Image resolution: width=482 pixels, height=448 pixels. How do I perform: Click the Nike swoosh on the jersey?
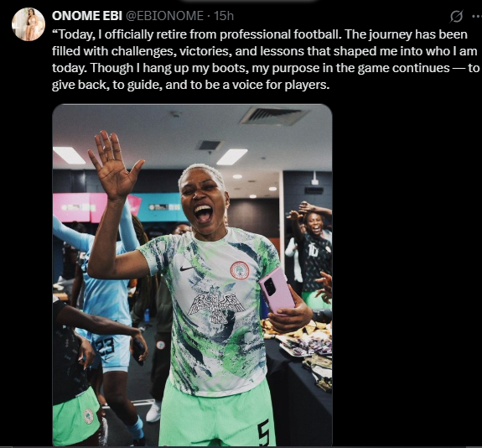pyautogui.click(x=187, y=268)
